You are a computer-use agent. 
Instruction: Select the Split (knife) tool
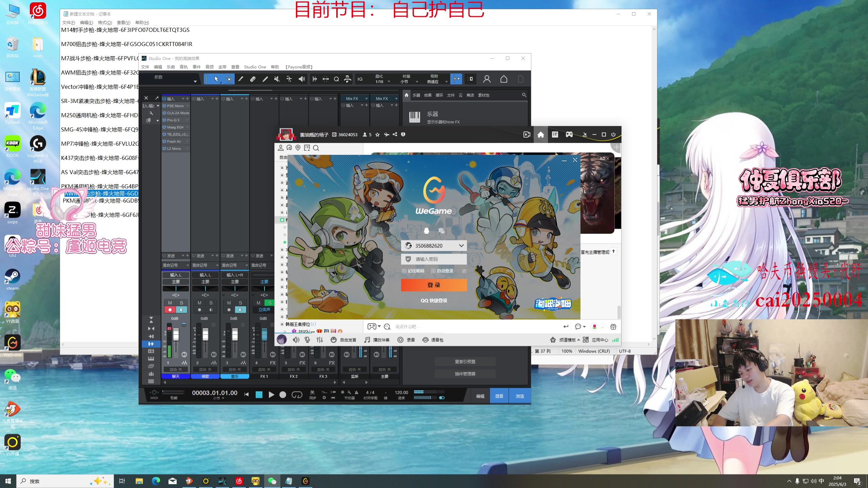pos(240,79)
